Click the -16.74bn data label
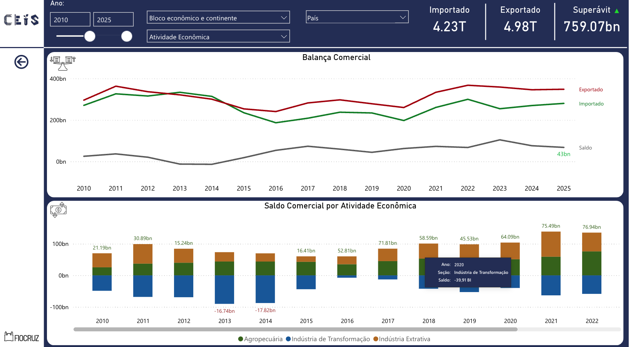 224,311
